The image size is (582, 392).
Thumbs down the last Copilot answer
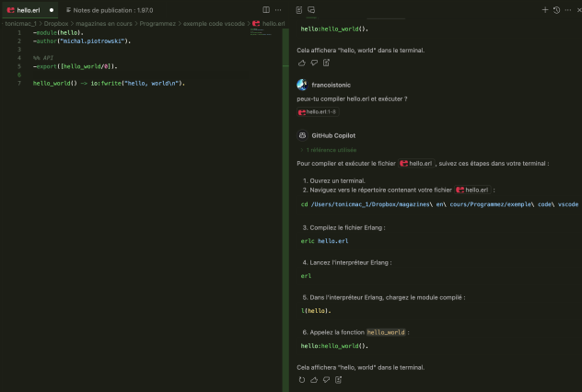[326, 379]
